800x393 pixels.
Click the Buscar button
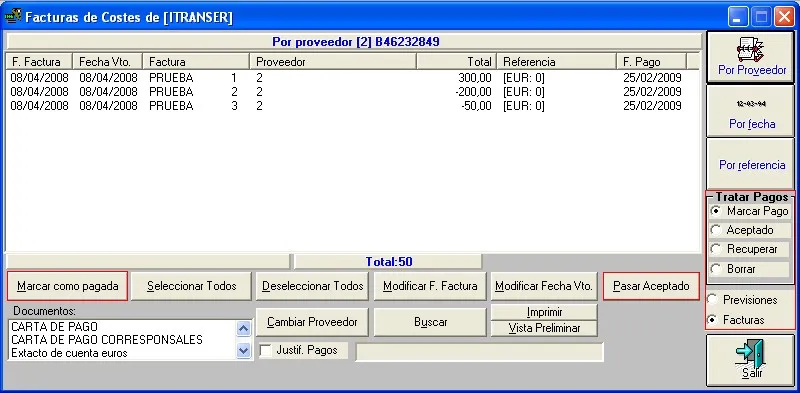coord(430,322)
